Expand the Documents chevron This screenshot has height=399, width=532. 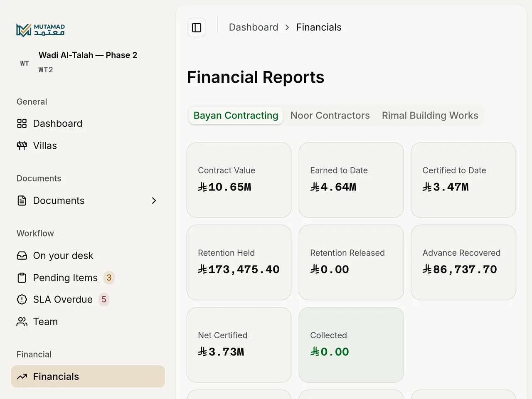[x=154, y=201]
